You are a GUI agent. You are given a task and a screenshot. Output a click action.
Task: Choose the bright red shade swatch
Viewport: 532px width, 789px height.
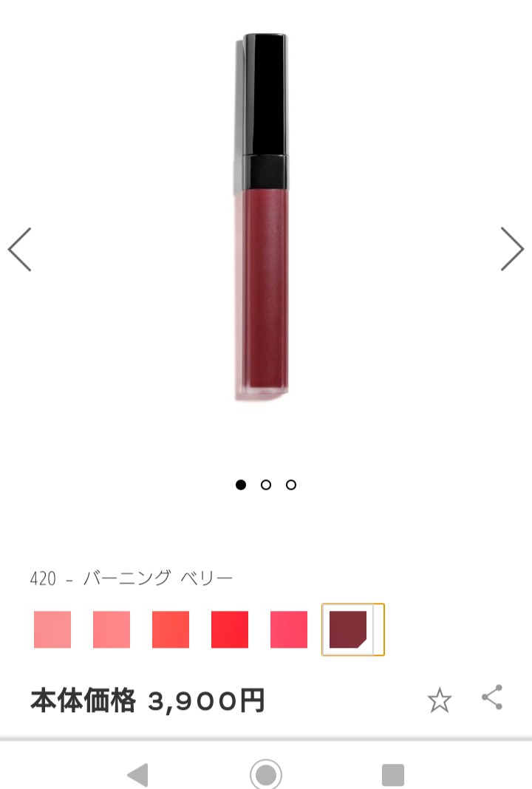click(230, 629)
